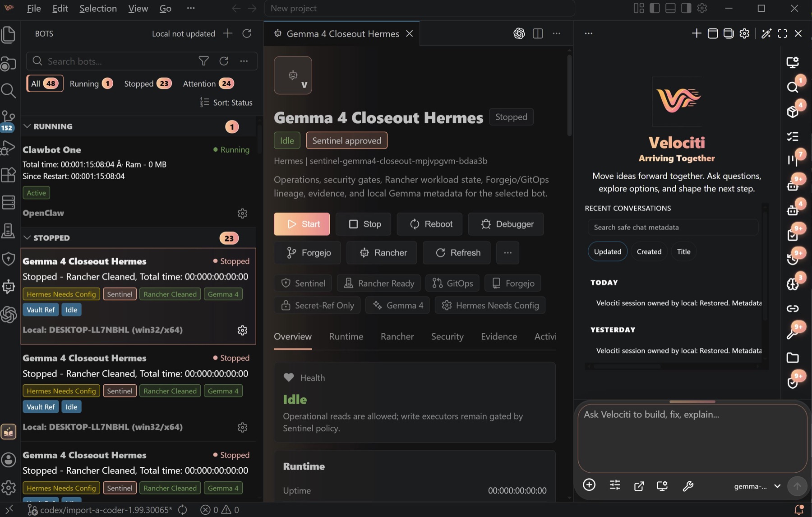Open the Selection menu
The image size is (812, 517).
(x=98, y=8)
